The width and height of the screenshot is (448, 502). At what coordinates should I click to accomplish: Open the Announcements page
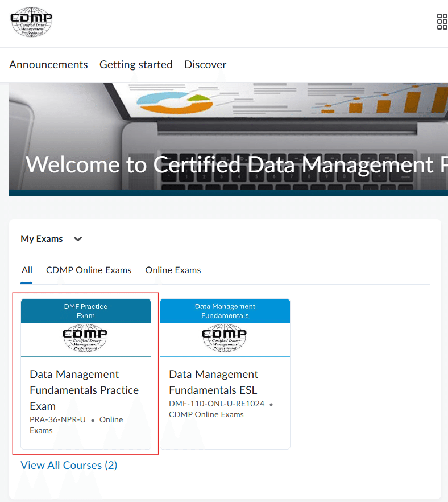(48, 64)
